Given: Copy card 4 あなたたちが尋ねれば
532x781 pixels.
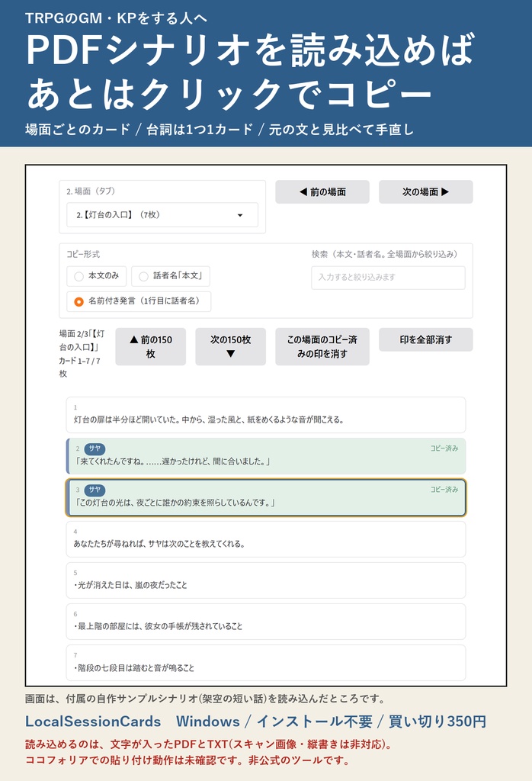Looking at the screenshot, I should pos(266,539).
